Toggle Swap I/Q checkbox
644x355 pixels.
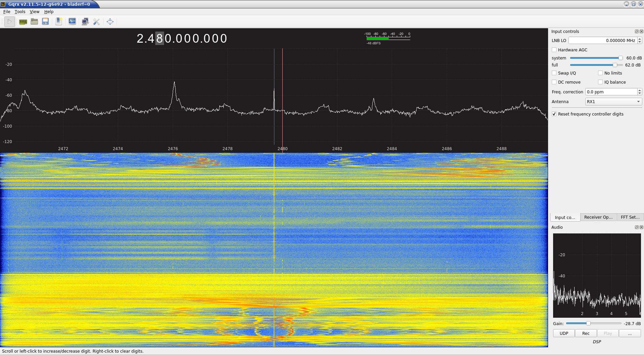pyautogui.click(x=554, y=73)
